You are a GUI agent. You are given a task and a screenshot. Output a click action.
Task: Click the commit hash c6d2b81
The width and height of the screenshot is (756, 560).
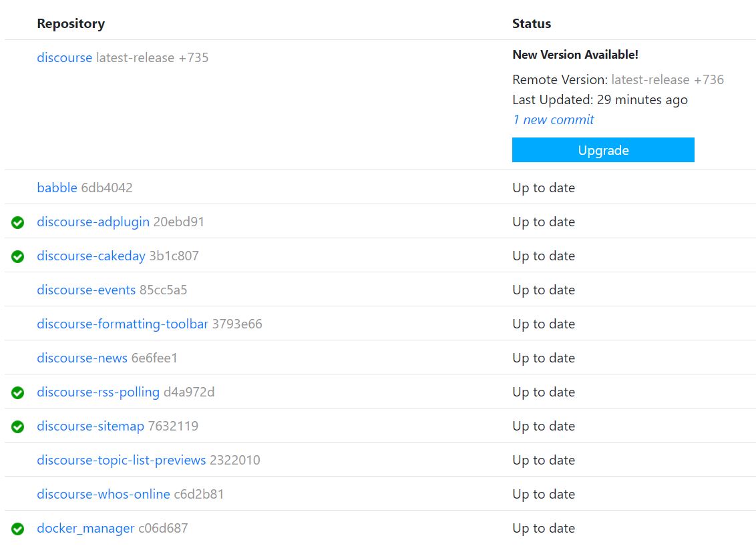[x=199, y=494]
